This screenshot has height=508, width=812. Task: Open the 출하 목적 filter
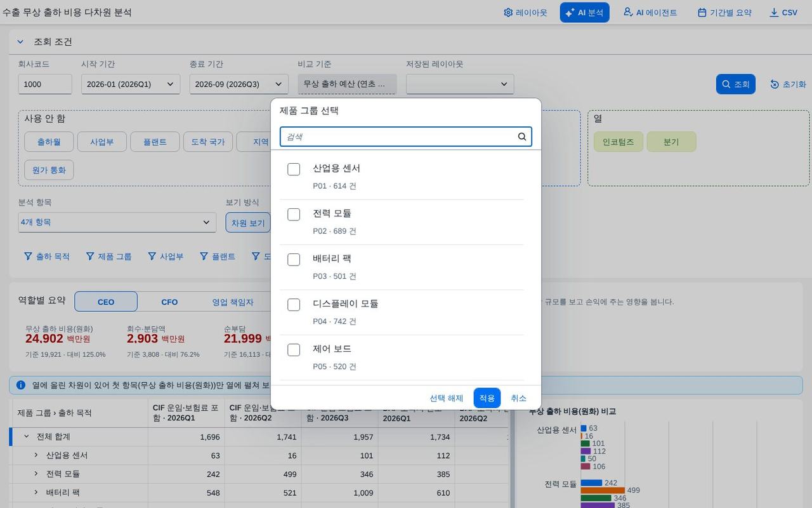[46, 257]
